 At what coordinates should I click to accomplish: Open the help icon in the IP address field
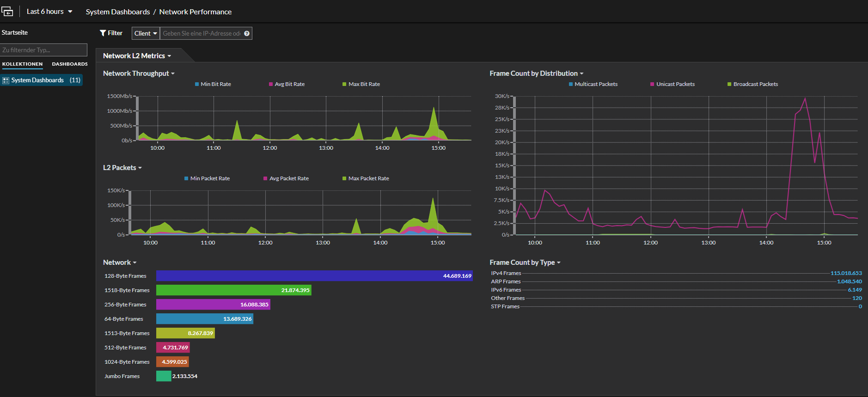point(247,33)
